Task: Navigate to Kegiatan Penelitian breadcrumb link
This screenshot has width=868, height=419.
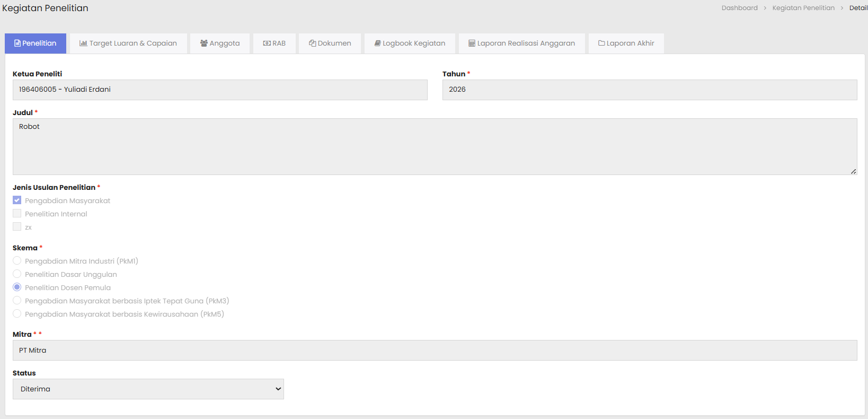Action: 803,8
